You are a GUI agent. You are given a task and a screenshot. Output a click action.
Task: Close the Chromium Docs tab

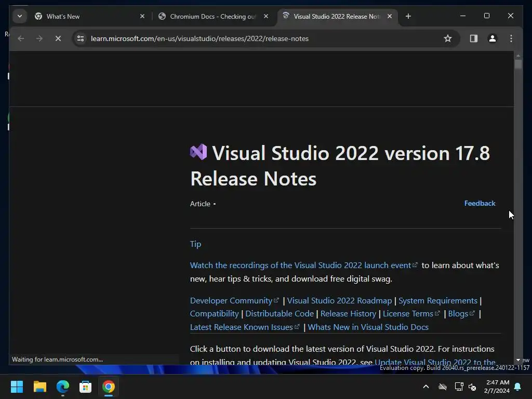click(x=266, y=16)
